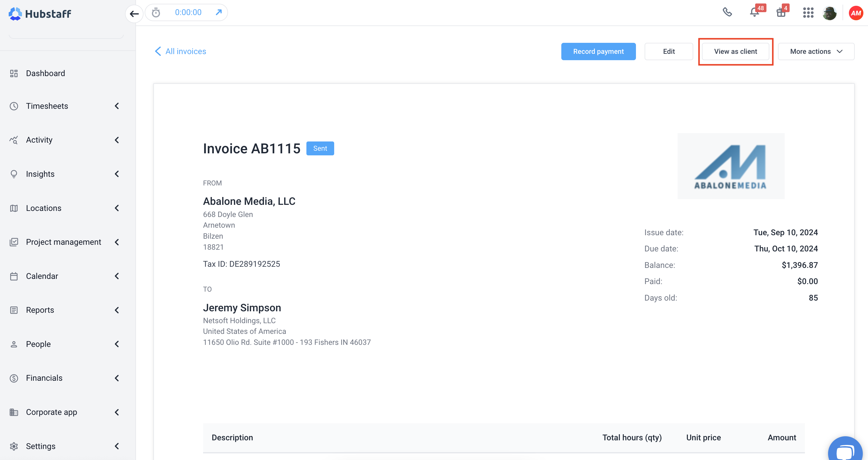Click the People person icon
This screenshot has height=460, width=868.
coord(14,344)
